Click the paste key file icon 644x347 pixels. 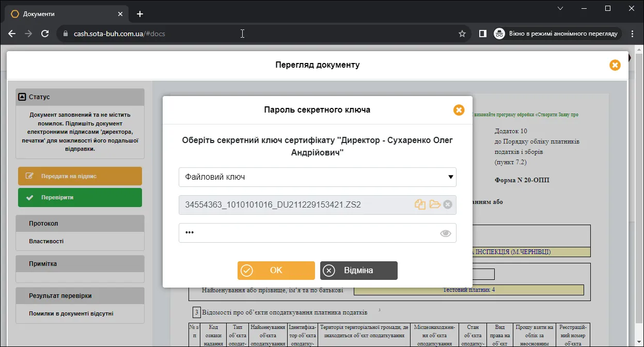point(420,204)
